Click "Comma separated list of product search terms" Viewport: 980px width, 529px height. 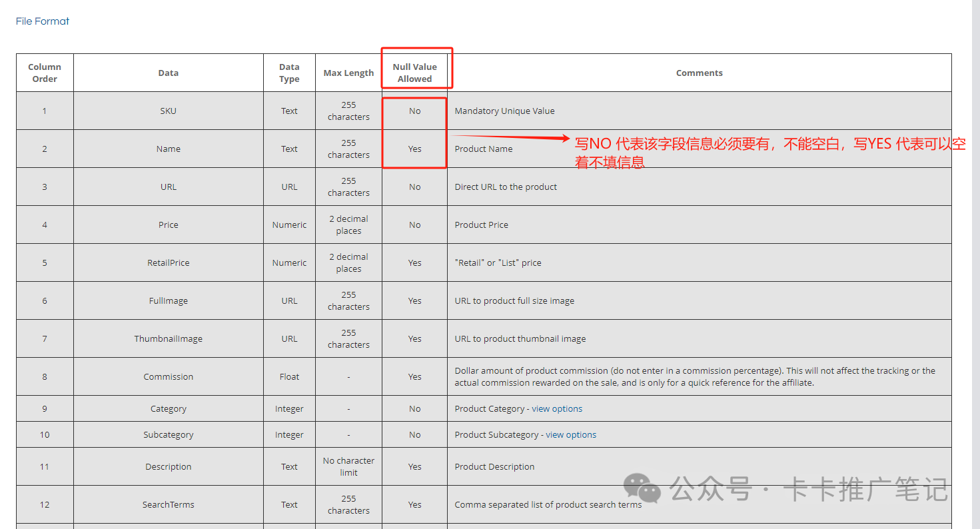tap(548, 504)
